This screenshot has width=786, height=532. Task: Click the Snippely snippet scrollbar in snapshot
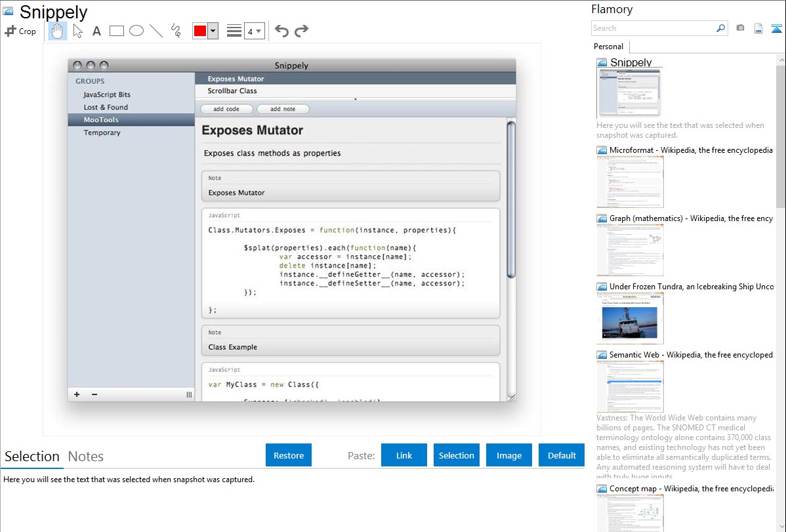[x=511, y=199]
